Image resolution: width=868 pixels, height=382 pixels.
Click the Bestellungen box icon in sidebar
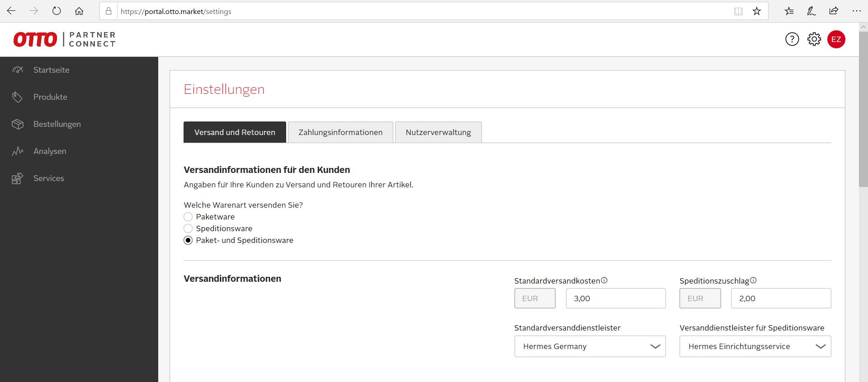tap(17, 124)
